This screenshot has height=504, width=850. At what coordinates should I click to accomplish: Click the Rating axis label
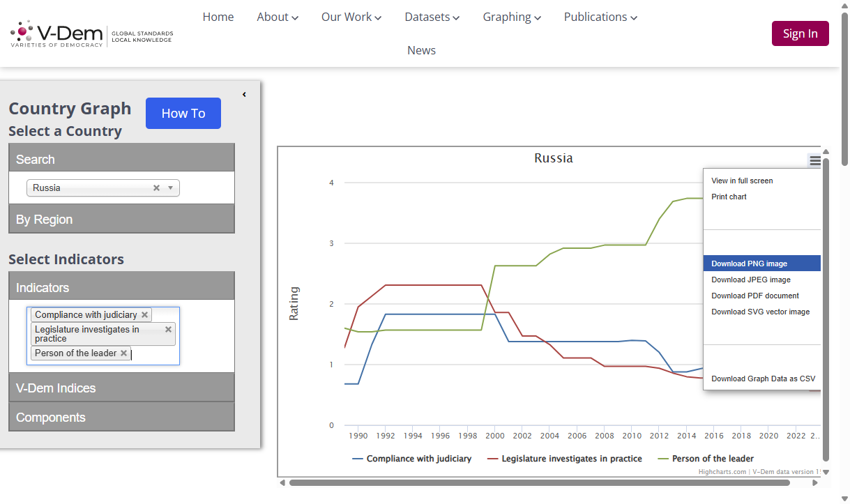(x=294, y=303)
